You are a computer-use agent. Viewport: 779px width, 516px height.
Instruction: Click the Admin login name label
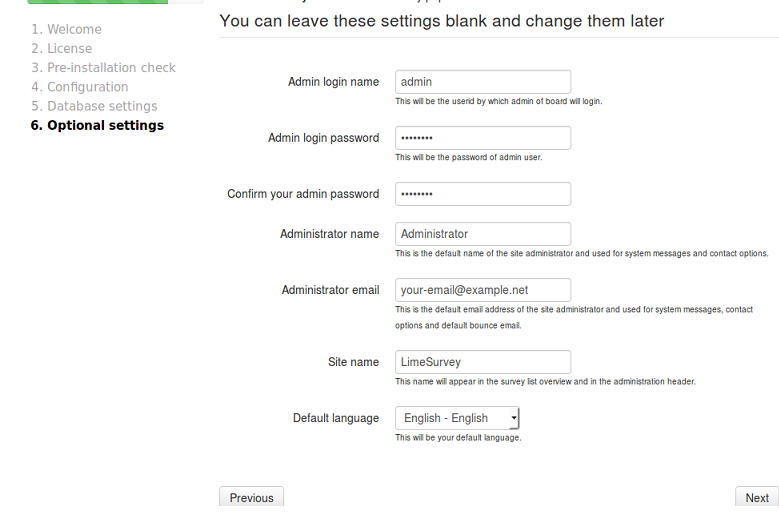[x=333, y=82]
